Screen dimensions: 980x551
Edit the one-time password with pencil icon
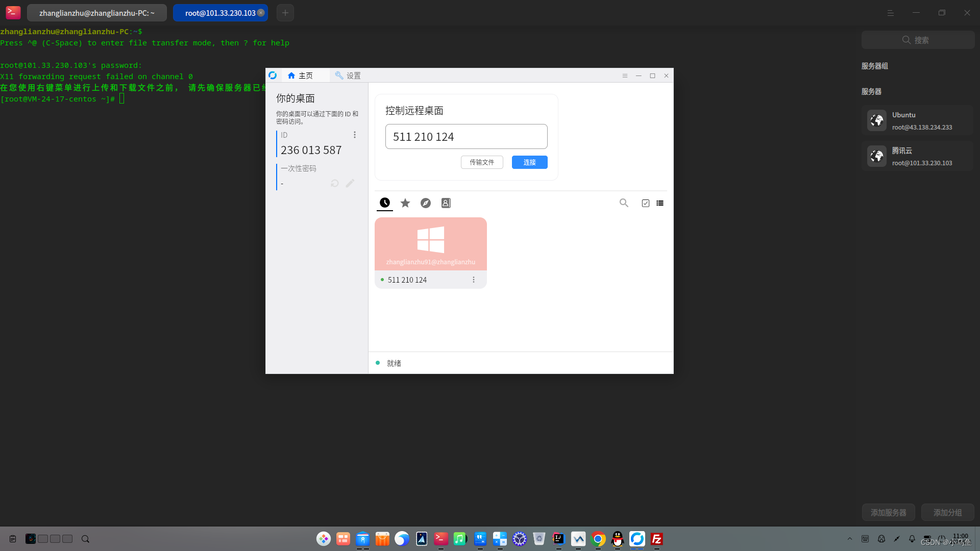click(350, 183)
